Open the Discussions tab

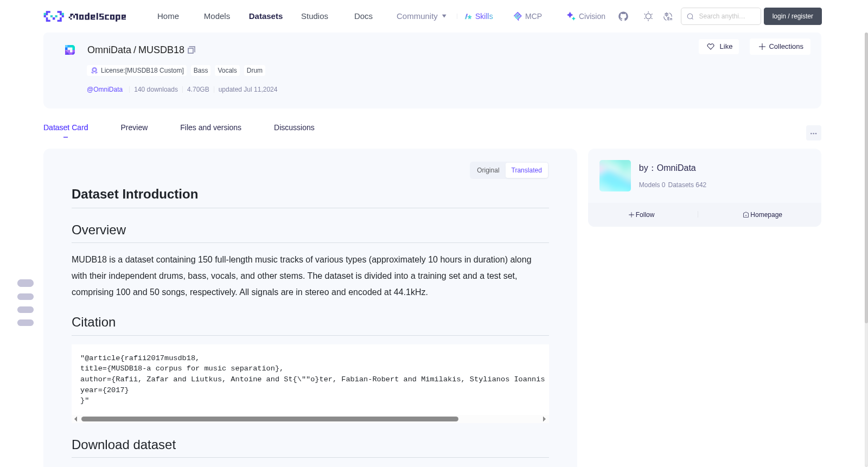click(x=294, y=127)
